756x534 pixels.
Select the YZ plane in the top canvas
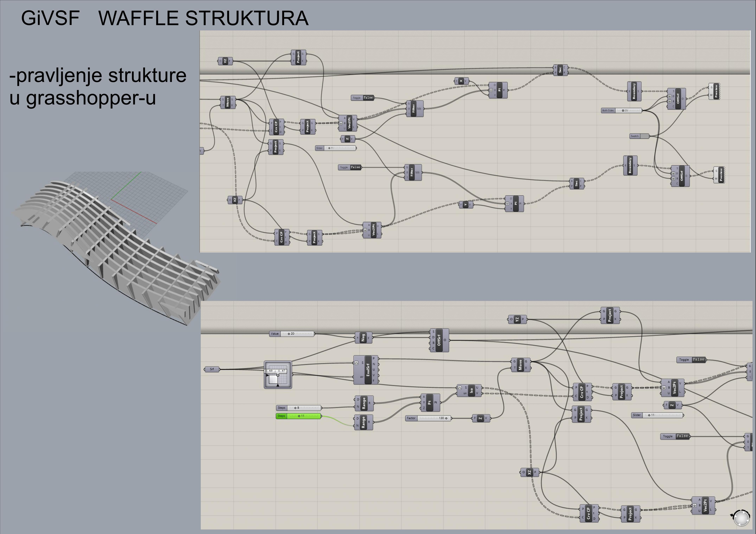click(226, 61)
